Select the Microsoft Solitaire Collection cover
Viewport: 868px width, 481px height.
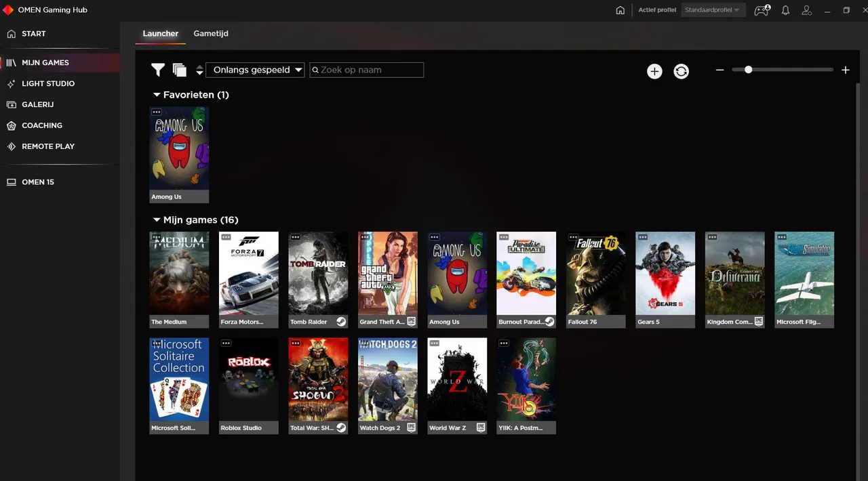click(179, 379)
